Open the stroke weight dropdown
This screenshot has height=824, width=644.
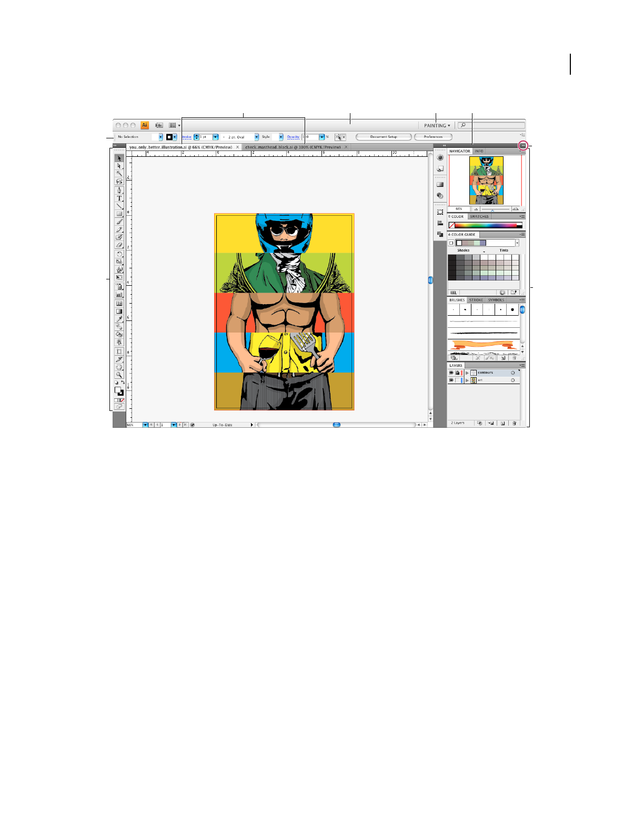point(215,137)
